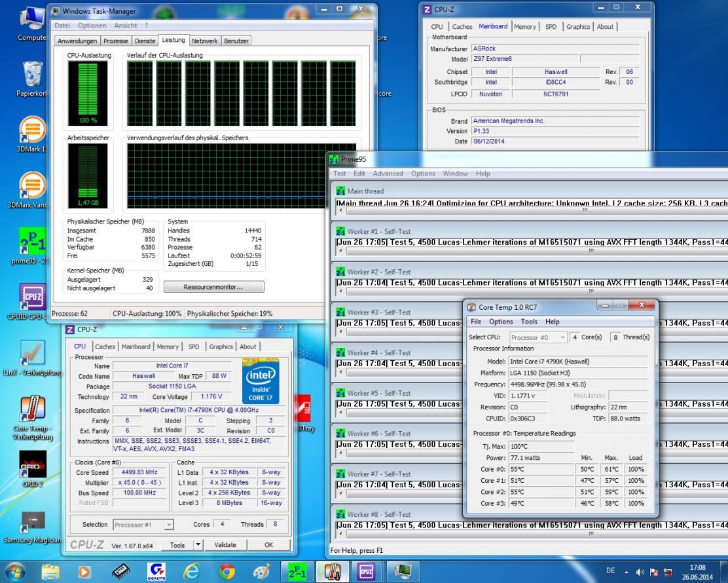The height and width of the screenshot is (583, 728).
Task: Click the Ressourcenmonitor button
Action: (214, 287)
